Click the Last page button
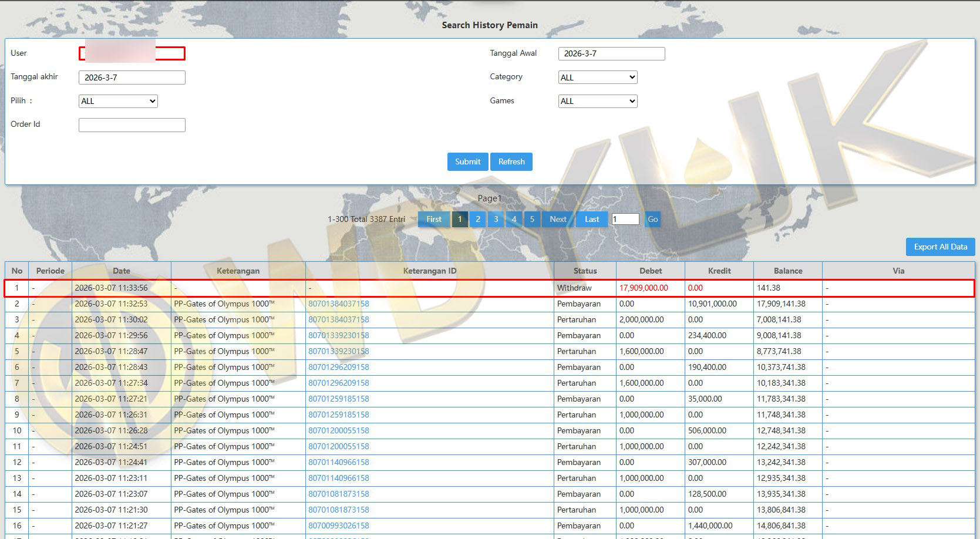 [592, 220]
